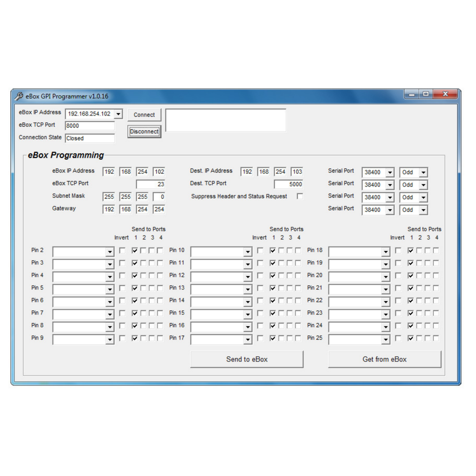476x476 pixels.
Task: Check port 4 checkbox for Pin 25
Action: point(436,338)
